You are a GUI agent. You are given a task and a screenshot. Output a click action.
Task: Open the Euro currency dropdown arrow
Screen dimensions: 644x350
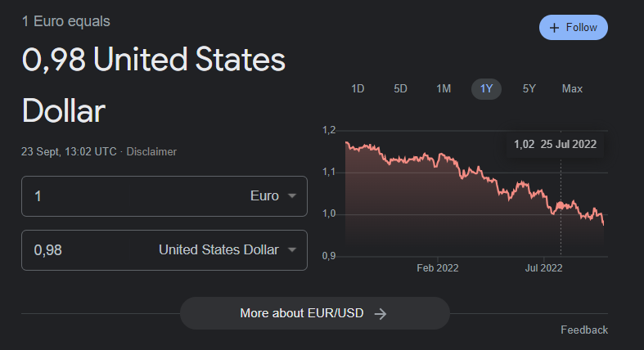[292, 195]
